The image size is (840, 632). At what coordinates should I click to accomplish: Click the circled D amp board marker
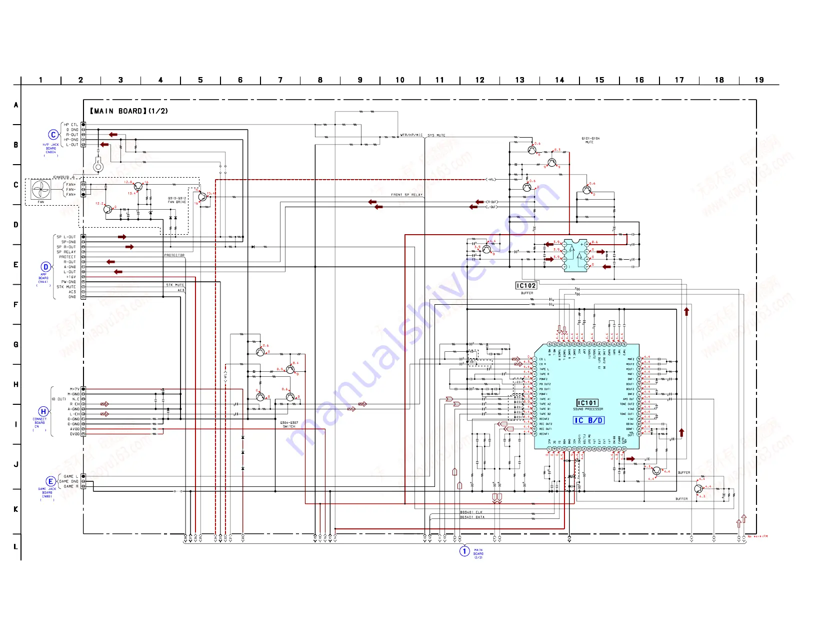pos(45,267)
